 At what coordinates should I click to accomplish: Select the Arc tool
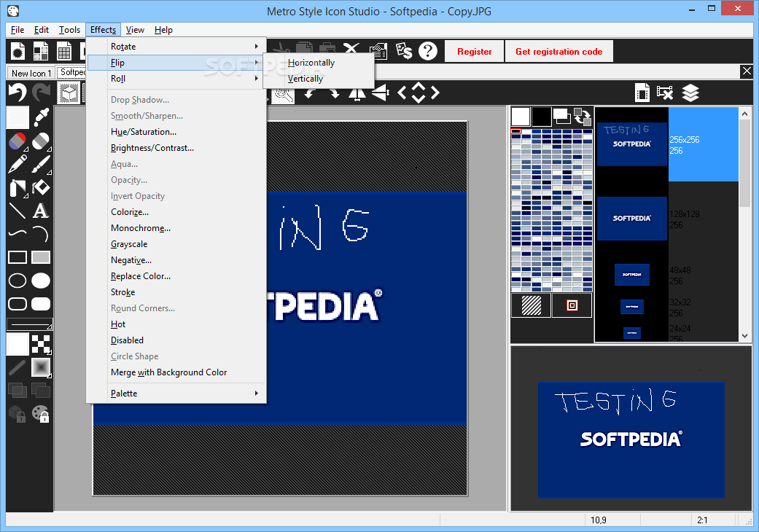pos(41,234)
